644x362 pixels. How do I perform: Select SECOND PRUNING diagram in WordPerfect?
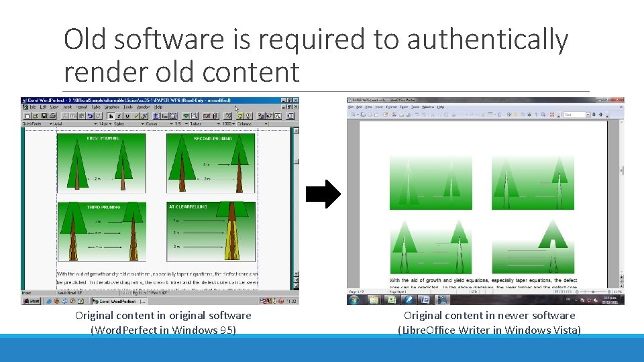[211, 163]
